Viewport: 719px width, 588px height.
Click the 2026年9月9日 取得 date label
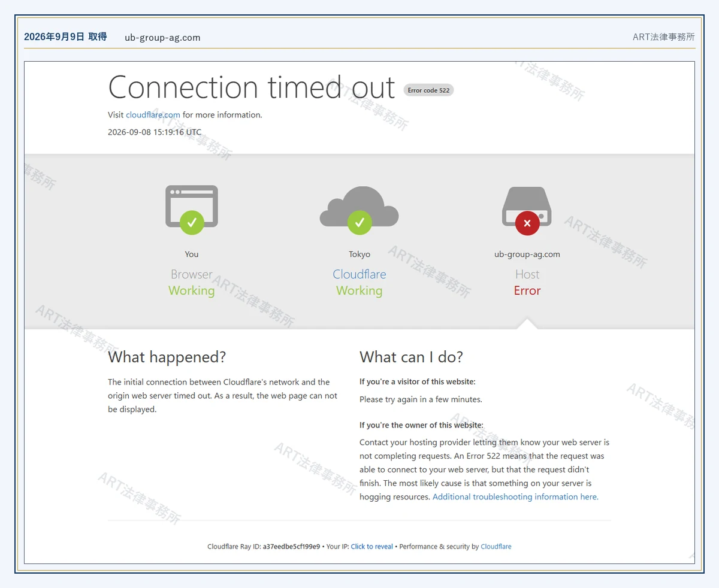pos(65,37)
